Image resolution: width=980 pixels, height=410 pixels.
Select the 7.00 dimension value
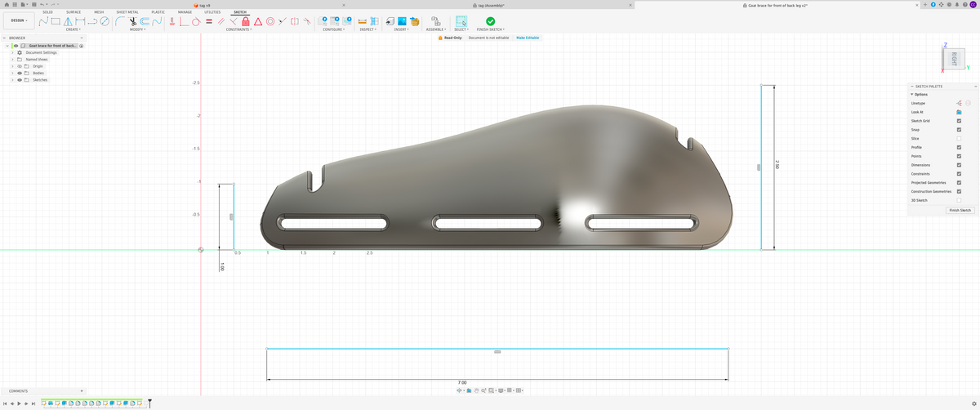(461, 382)
